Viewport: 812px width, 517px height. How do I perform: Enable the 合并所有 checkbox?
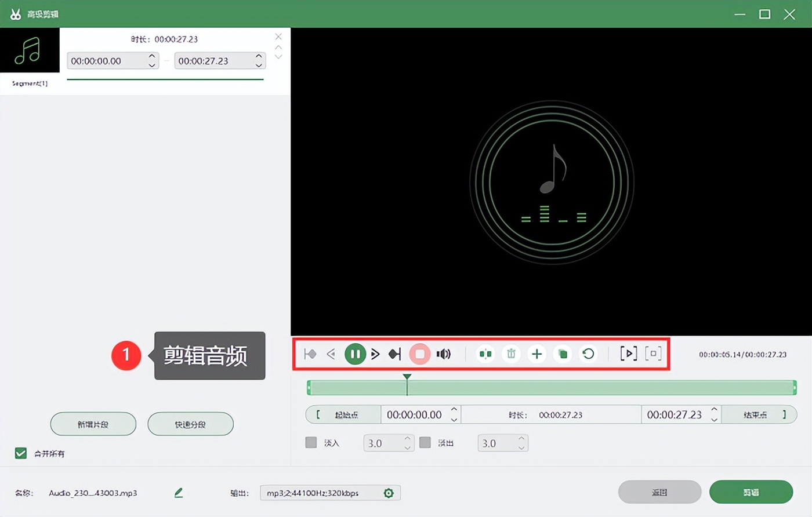[21, 453]
